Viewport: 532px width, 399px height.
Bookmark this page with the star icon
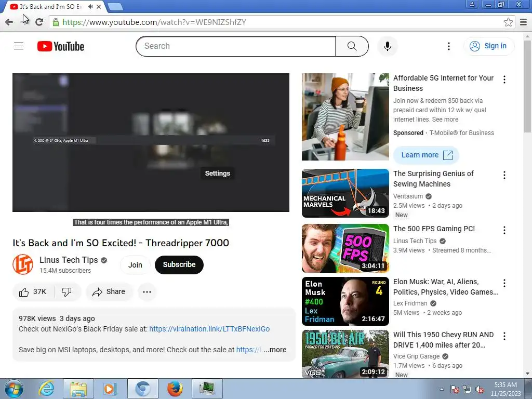(x=508, y=22)
